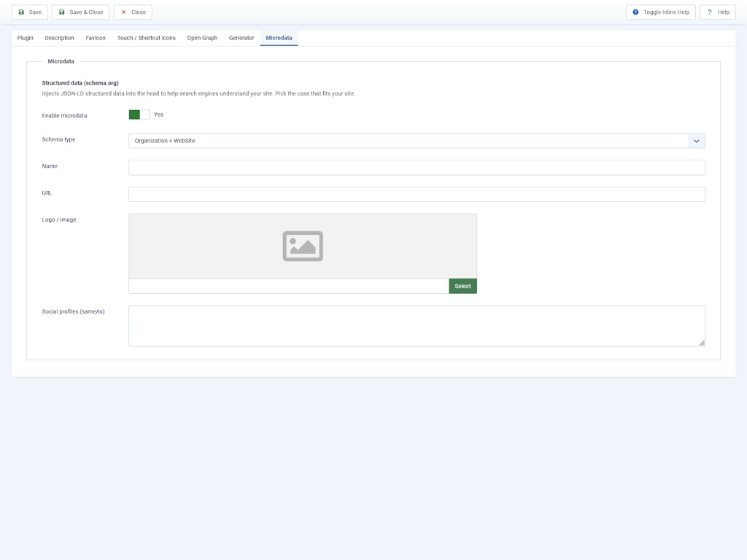Click the 'Structured data (schema.org)' heading
Screen dimensions: 747x560
pos(80,83)
